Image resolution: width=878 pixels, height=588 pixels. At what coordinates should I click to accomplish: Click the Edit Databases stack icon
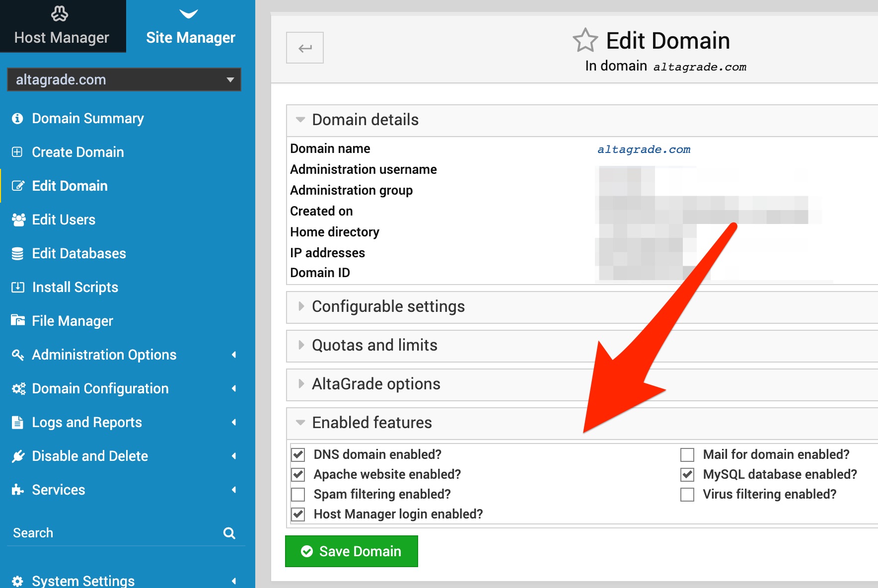coord(17,253)
